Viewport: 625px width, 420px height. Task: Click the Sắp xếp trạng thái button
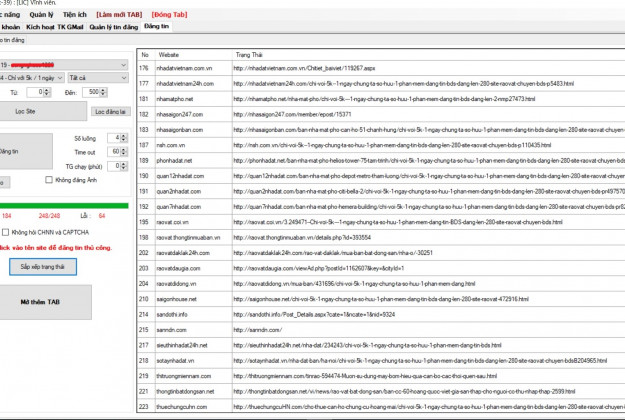(43, 267)
